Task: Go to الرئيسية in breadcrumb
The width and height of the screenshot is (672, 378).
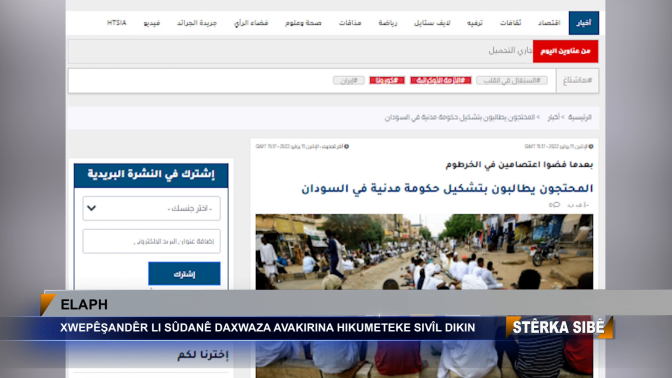Action: click(580, 117)
